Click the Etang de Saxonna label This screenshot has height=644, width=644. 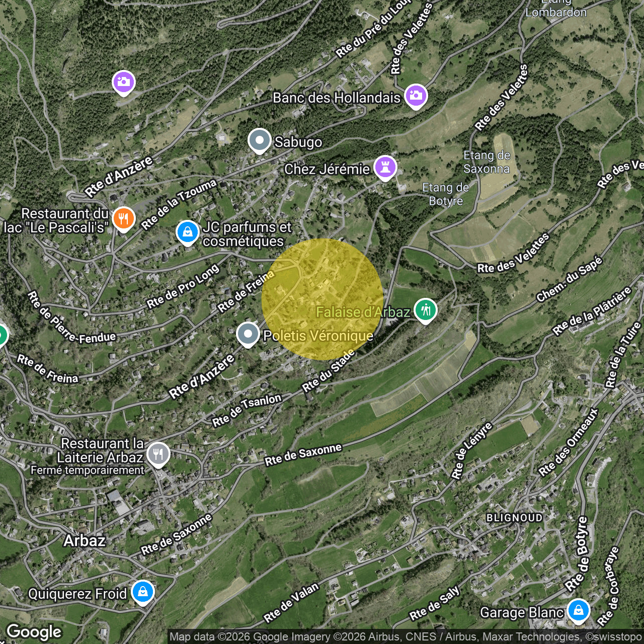click(487, 162)
